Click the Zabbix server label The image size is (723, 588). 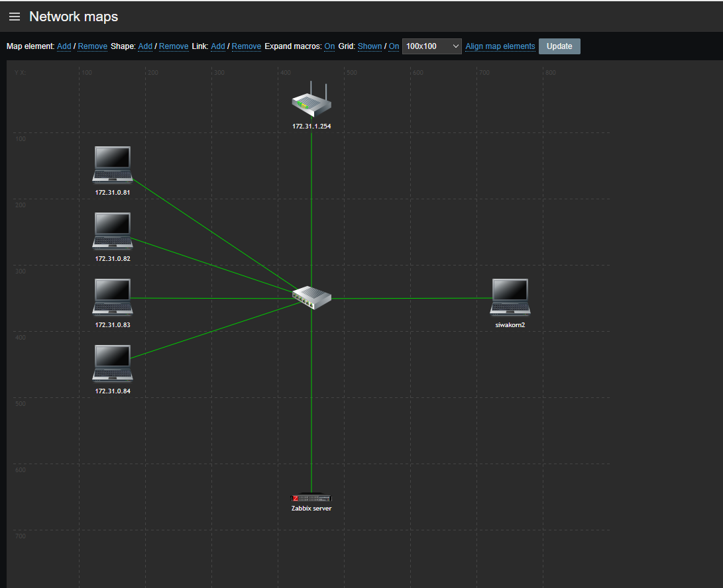[x=311, y=509]
